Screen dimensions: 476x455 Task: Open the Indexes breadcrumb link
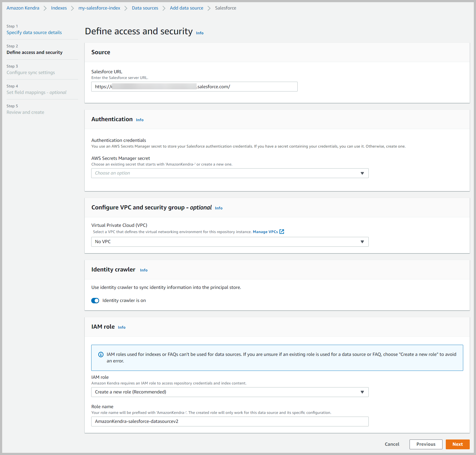[x=59, y=8]
